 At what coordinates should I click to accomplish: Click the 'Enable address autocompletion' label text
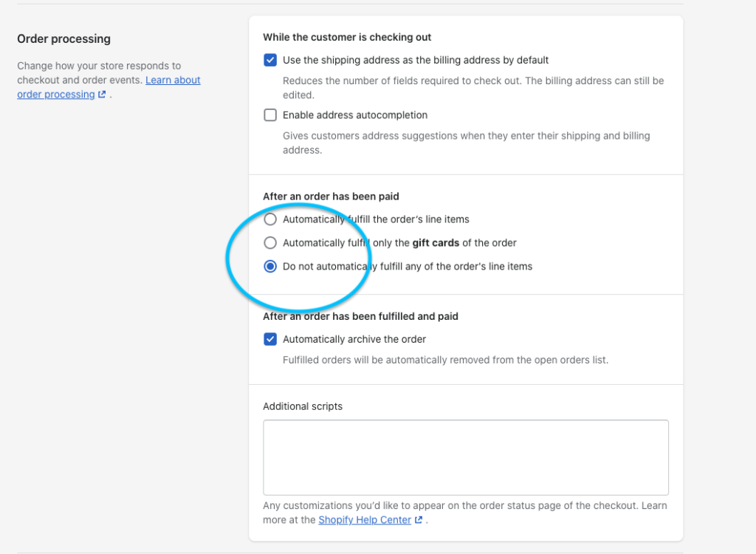pyautogui.click(x=354, y=115)
